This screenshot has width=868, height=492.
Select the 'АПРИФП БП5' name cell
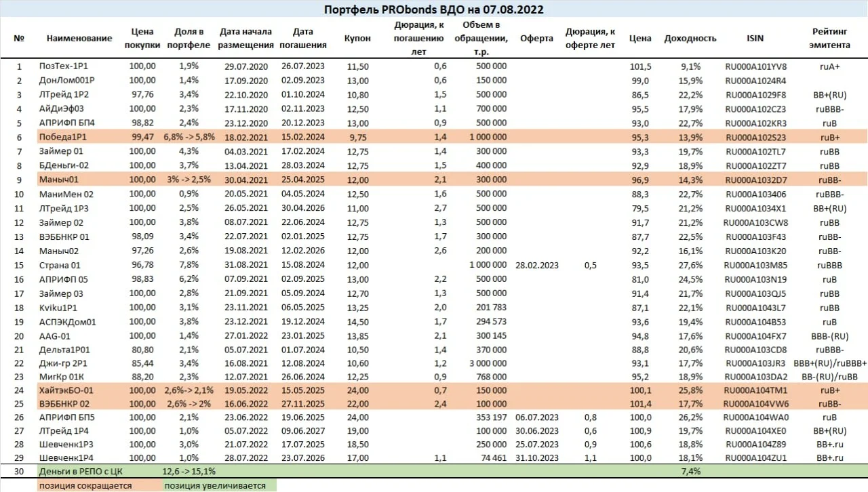(66, 418)
